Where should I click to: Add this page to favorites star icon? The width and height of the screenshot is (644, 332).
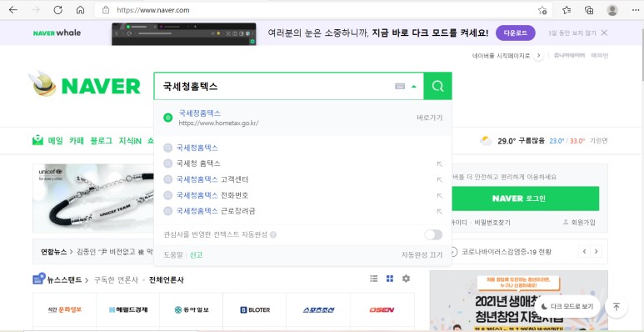click(x=542, y=10)
